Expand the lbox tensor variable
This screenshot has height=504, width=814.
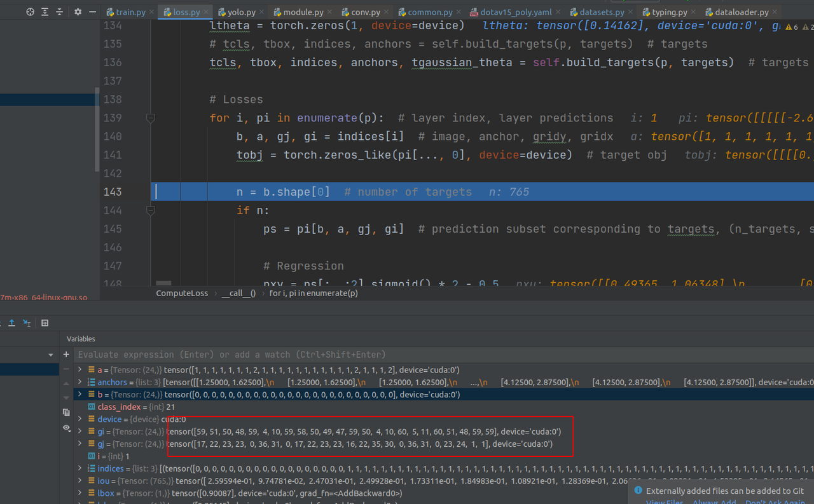pyautogui.click(x=79, y=494)
